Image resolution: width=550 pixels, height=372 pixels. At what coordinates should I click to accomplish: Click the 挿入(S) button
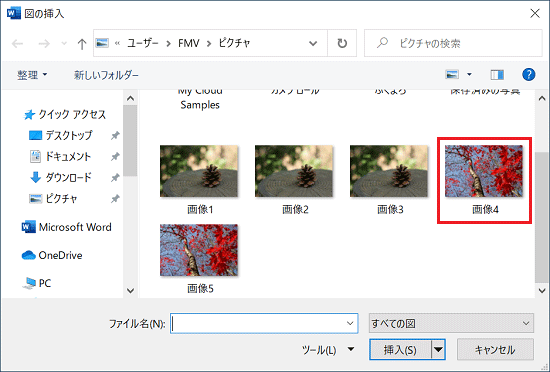point(400,350)
